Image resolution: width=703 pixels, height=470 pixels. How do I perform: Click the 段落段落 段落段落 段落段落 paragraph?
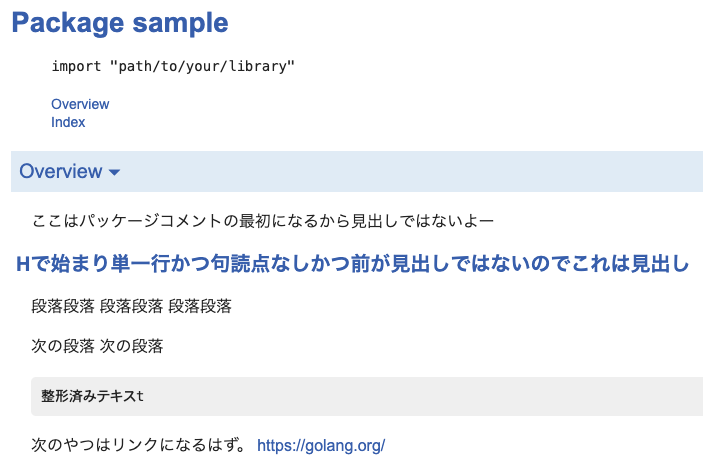[131, 306]
